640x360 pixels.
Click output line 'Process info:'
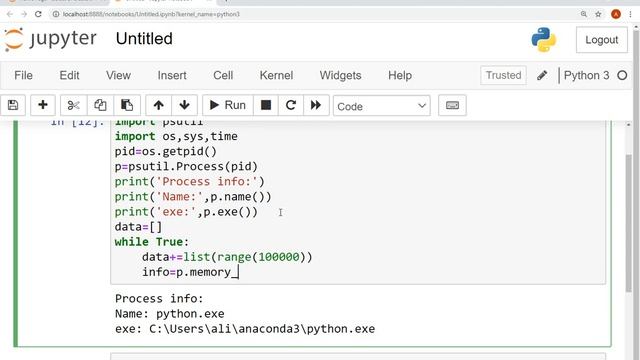coord(159,299)
